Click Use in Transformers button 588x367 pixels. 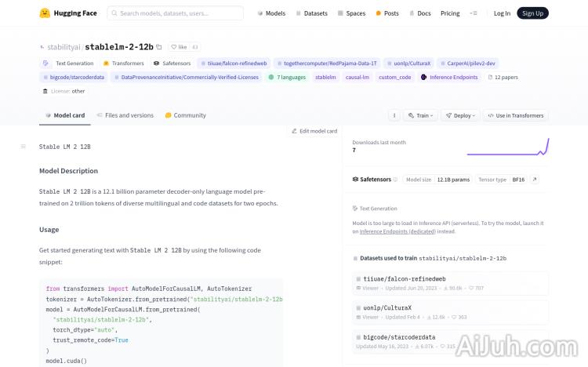515,115
